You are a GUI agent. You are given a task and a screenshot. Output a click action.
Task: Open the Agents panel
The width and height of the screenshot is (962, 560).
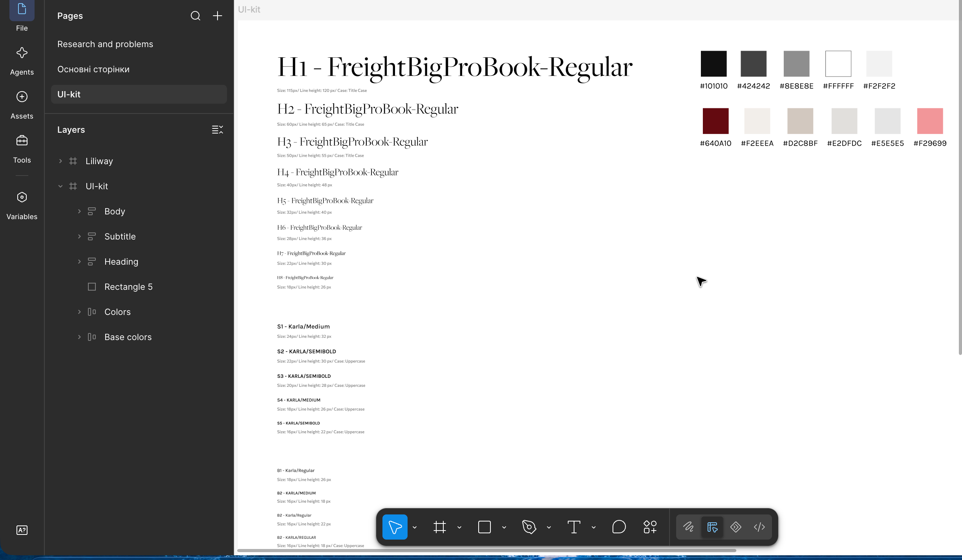point(22,60)
